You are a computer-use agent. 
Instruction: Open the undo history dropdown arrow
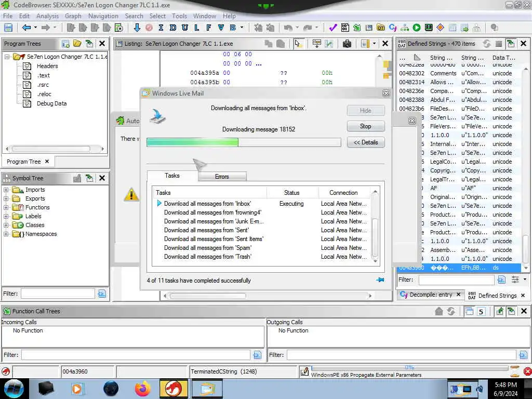tap(298, 28)
